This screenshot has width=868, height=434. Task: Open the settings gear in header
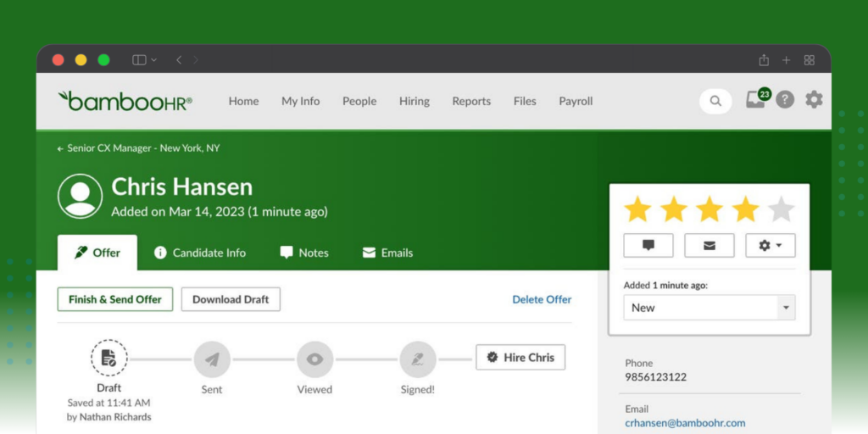814,100
